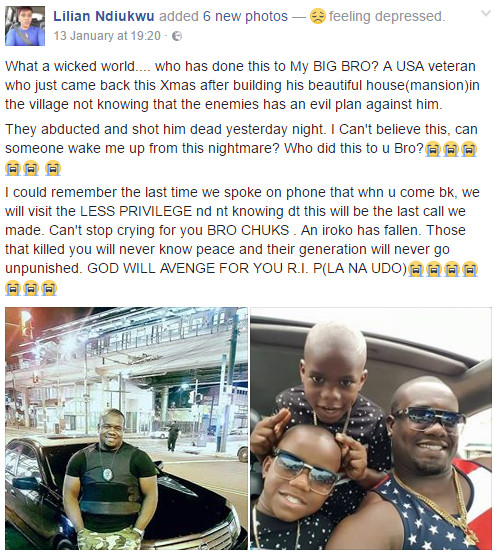Open Lilian Ndiukwu's profile picture

point(25,26)
